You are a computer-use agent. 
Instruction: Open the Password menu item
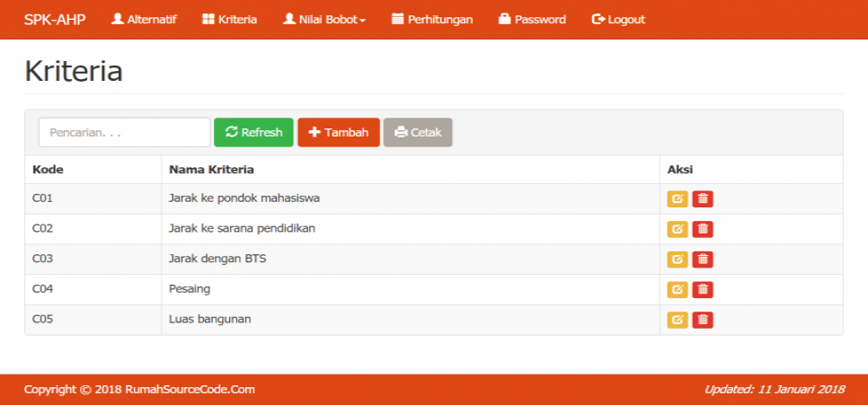[x=532, y=20]
